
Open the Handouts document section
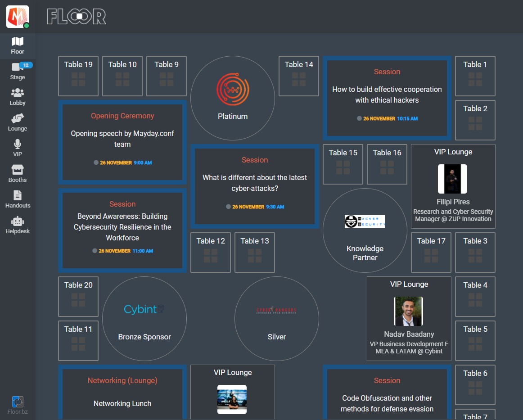(x=18, y=200)
